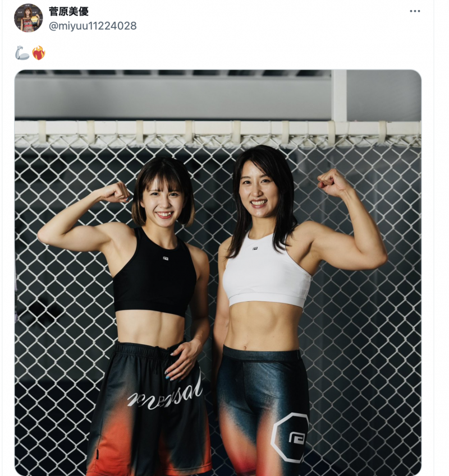Click the 菅原美優 profile avatar
The image size is (449, 476).
(28, 18)
